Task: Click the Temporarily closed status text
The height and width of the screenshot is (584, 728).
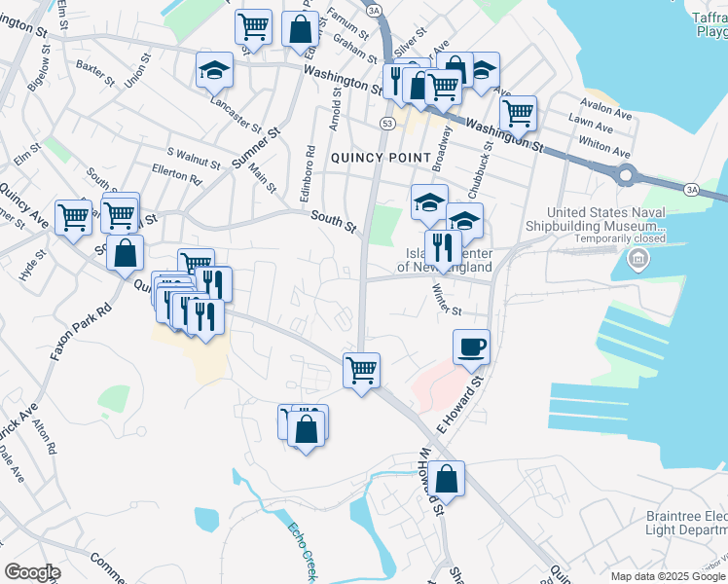Action: [620, 238]
